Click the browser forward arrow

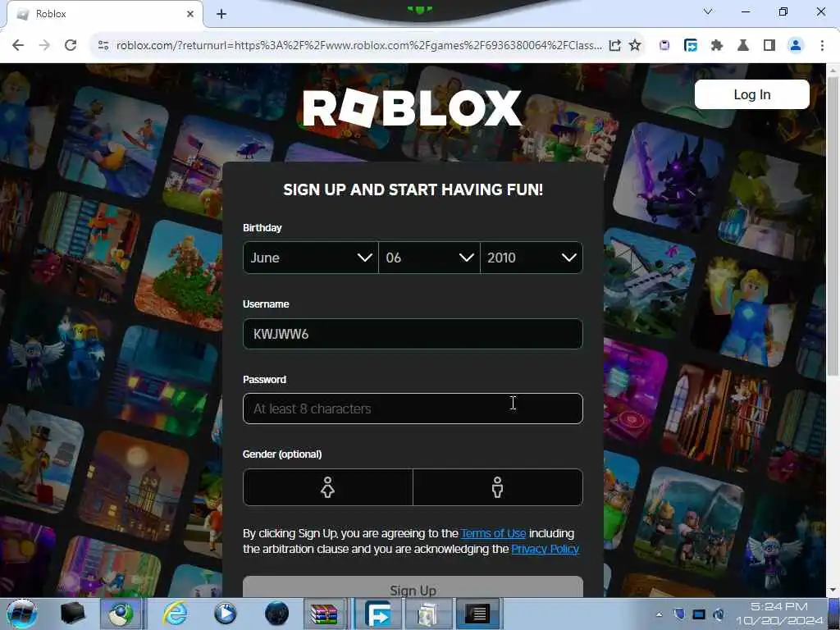(44, 46)
